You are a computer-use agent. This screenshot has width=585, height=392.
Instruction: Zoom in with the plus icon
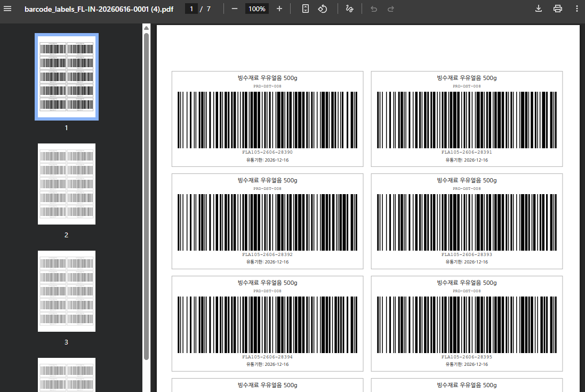(279, 9)
